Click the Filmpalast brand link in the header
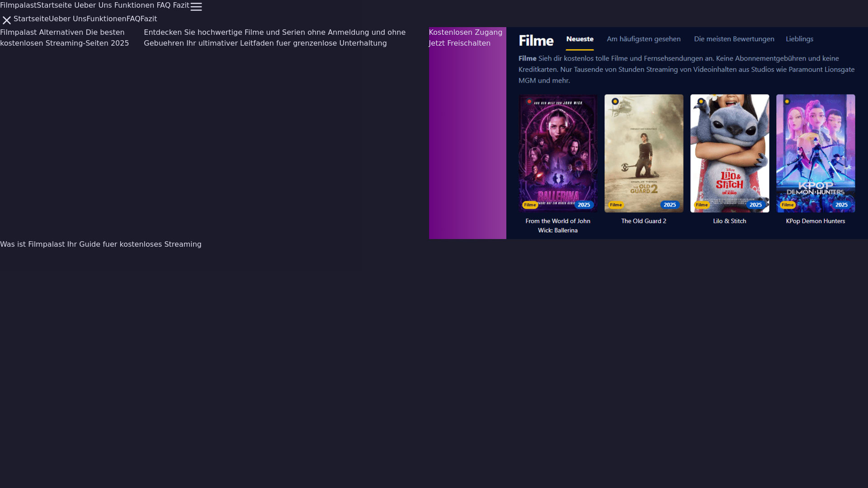 18,5
